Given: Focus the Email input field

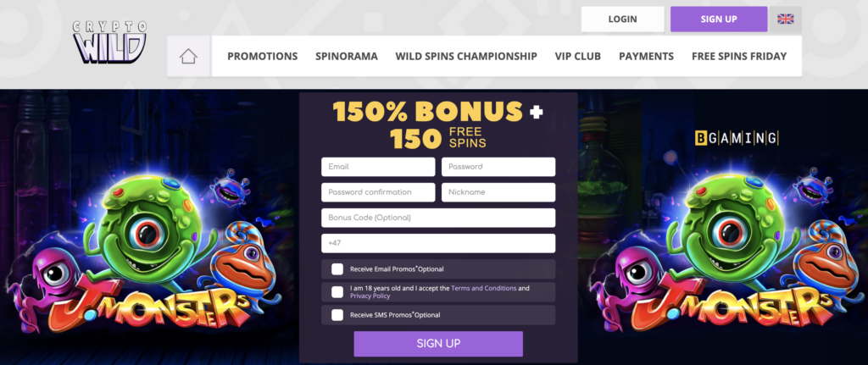Looking at the screenshot, I should 378,167.
